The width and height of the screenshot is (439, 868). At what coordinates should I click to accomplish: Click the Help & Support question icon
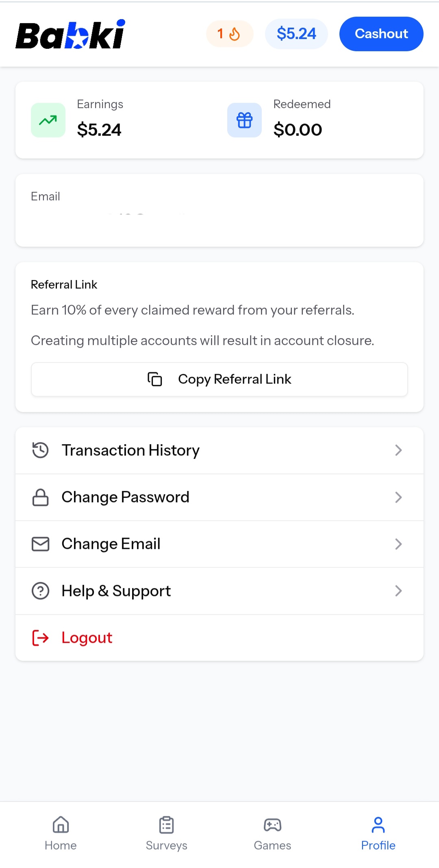coord(40,591)
